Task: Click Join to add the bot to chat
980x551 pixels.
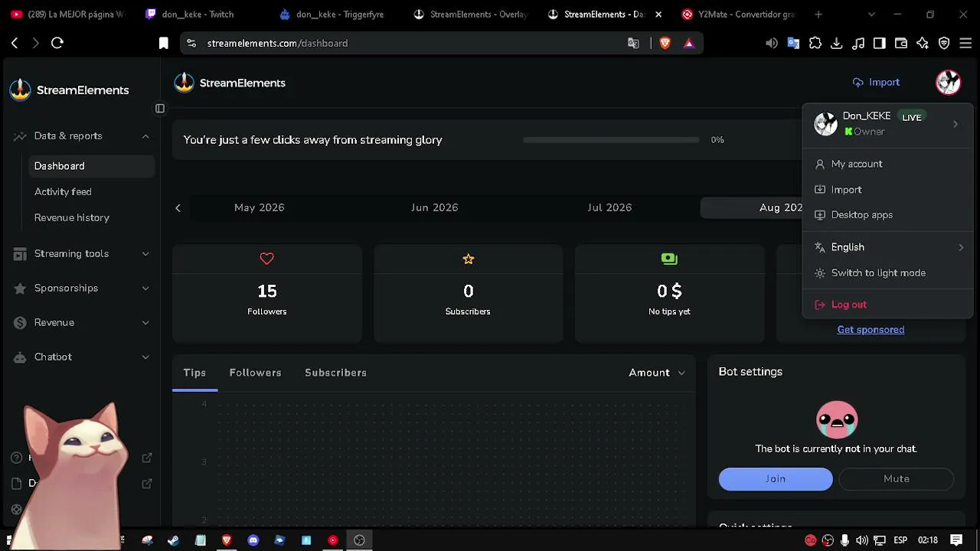Action: (776, 479)
